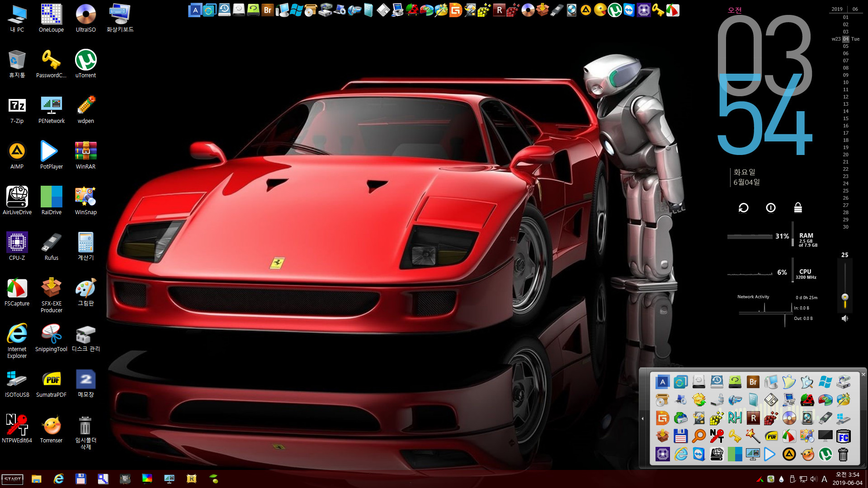Click the 6월04일 date text
868x488 pixels.
pos(746,182)
